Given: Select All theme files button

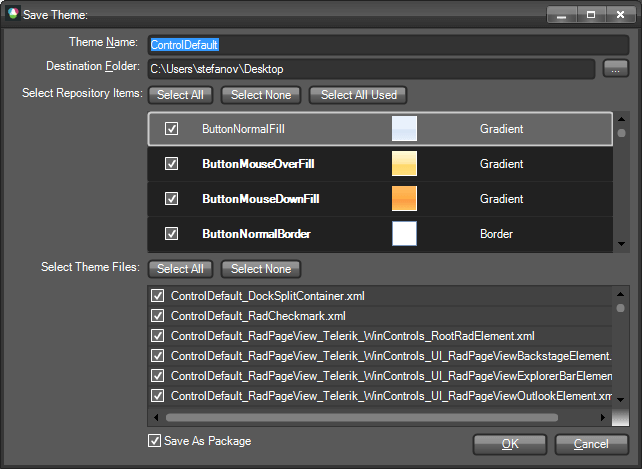Looking at the screenshot, I should click(180, 269).
